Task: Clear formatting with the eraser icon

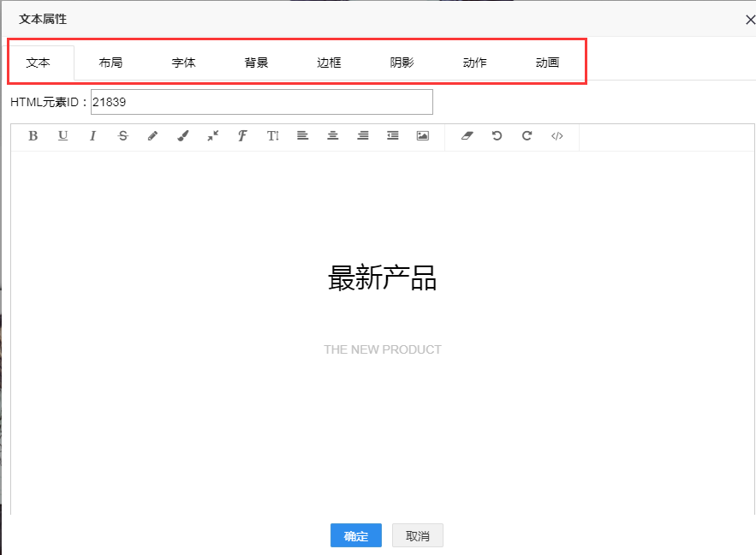Action: [467, 136]
